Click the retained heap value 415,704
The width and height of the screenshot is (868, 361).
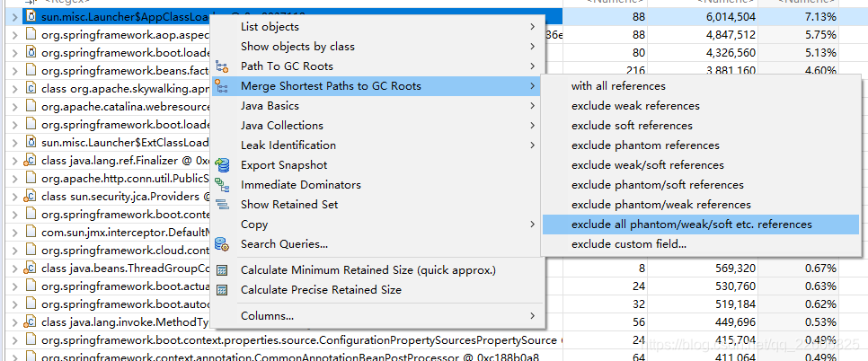tap(734, 340)
